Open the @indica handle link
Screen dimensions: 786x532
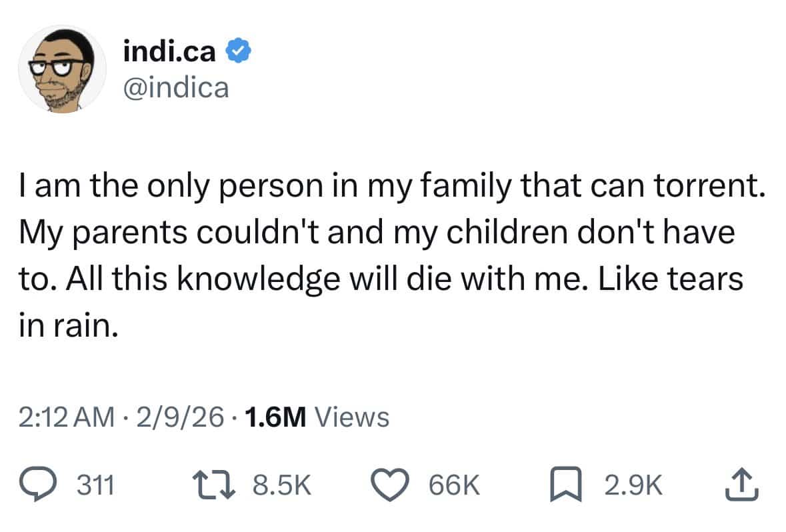176,88
